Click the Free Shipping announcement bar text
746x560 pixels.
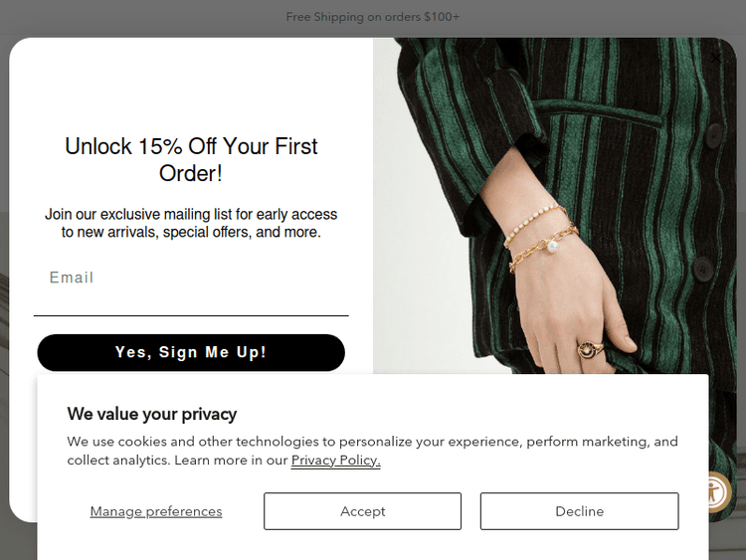pos(373,17)
